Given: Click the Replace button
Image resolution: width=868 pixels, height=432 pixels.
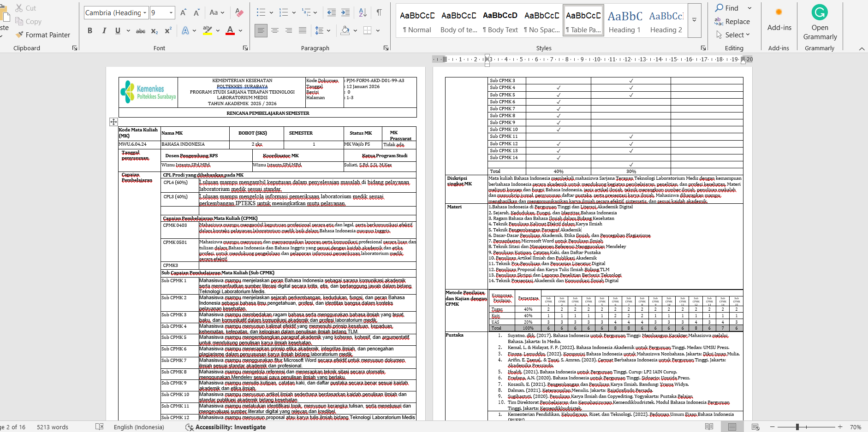Looking at the screenshot, I should (732, 22).
